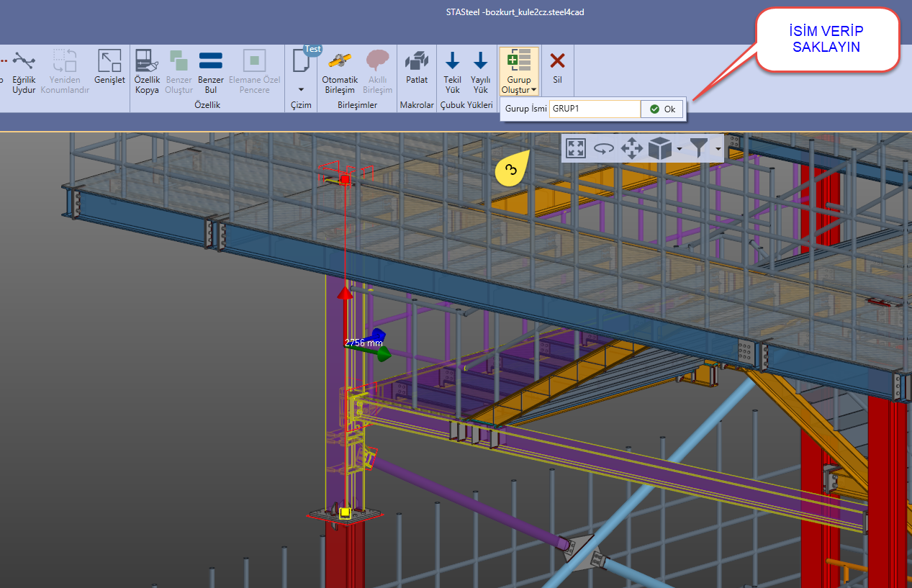The width and height of the screenshot is (912, 588).
Task: Run Otomatik Birleşim
Action: 340,72
